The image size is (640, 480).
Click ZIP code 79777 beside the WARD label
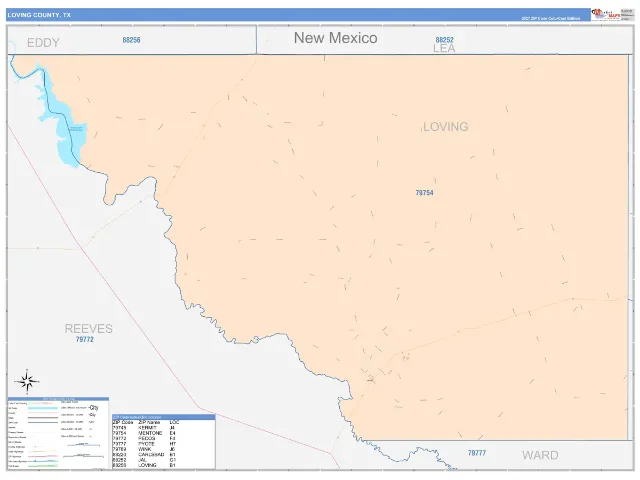477,453
